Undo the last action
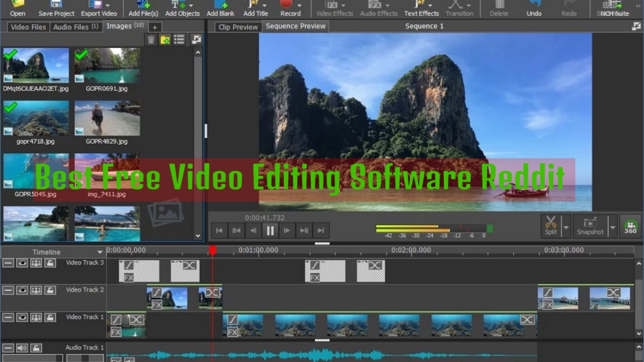This screenshot has height=362, width=644. pyautogui.click(x=534, y=8)
